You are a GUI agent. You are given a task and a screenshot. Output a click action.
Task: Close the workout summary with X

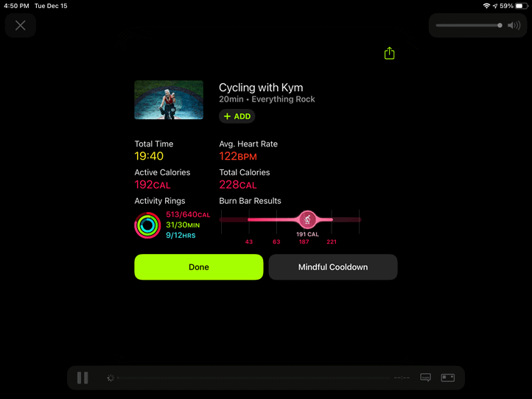point(21,26)
